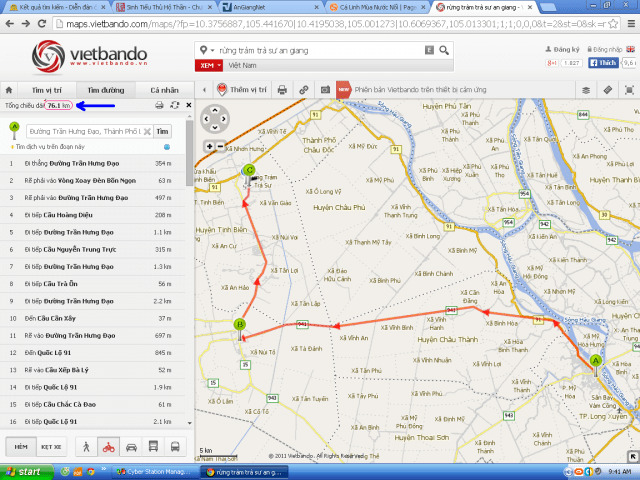Click the Tìm button beside start address
Screen dimensions: 640x480
(162, 131)
